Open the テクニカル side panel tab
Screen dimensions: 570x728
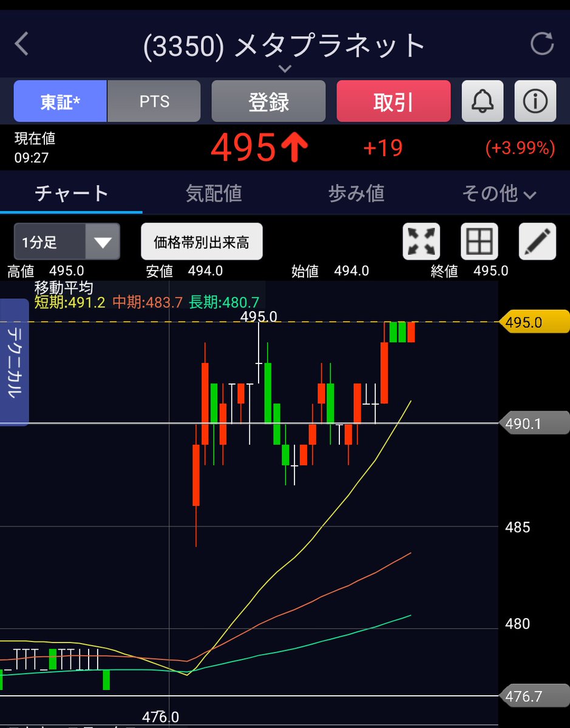[x=13, y=362]
